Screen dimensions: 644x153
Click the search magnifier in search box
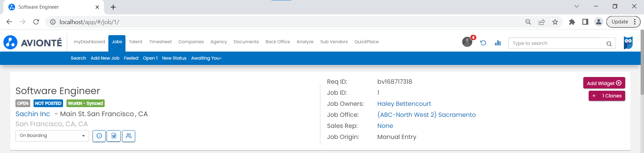[x=609, y=44]
